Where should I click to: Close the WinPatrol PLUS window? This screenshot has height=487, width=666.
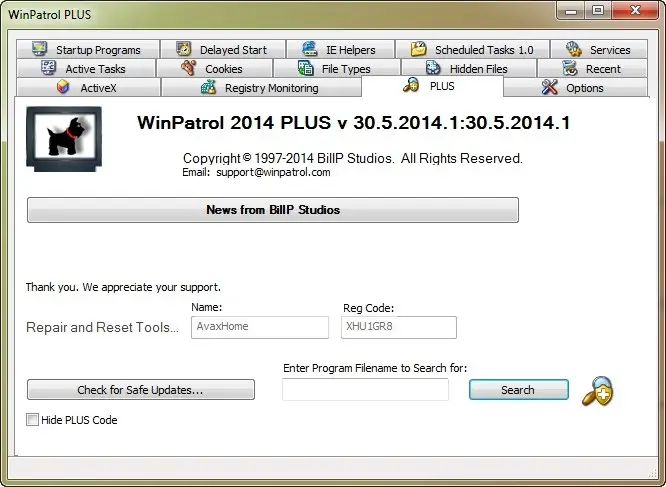(635, 11)
